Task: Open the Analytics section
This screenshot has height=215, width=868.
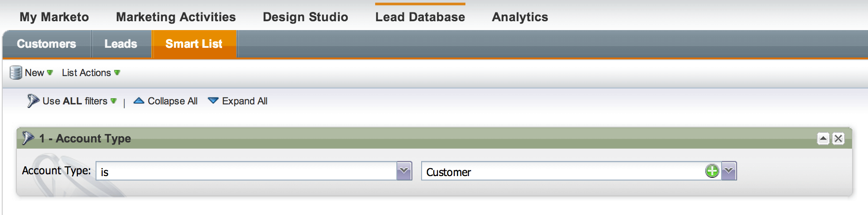Action: tap(520, 17)
